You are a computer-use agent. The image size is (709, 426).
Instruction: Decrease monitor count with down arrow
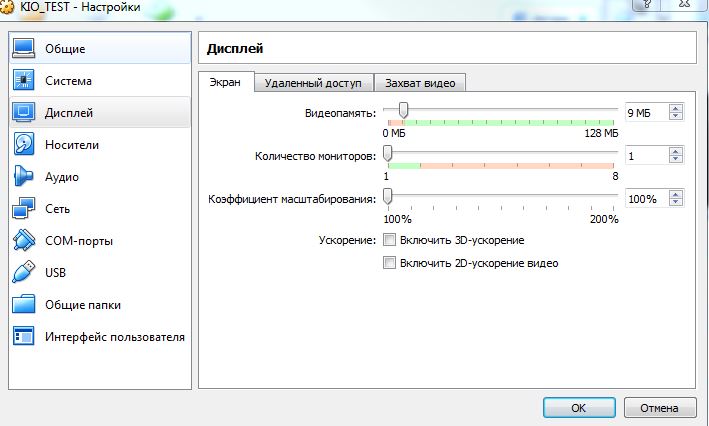677,160
